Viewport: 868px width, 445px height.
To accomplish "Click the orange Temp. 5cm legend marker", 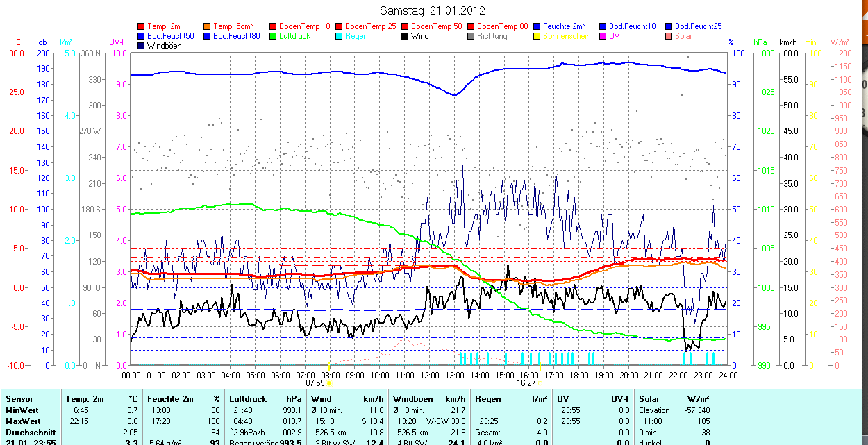I will point(208,26).
